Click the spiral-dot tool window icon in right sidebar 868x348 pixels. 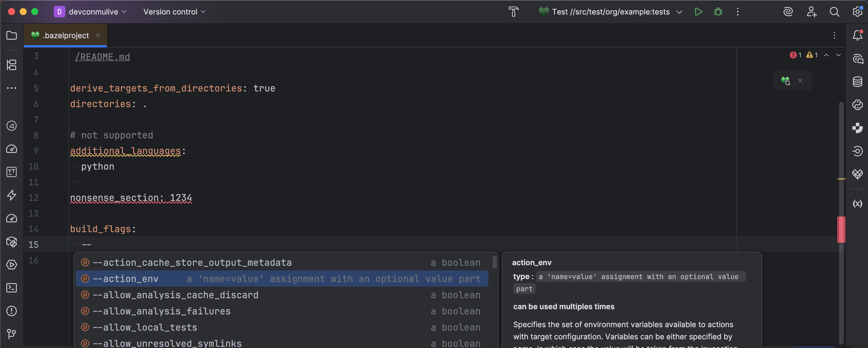point(858,151)
